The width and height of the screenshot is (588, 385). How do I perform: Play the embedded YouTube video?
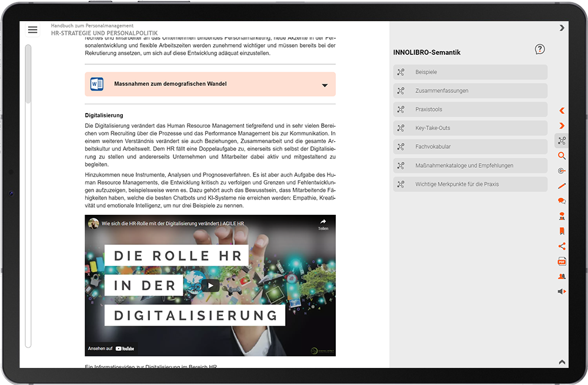point(211,286)
